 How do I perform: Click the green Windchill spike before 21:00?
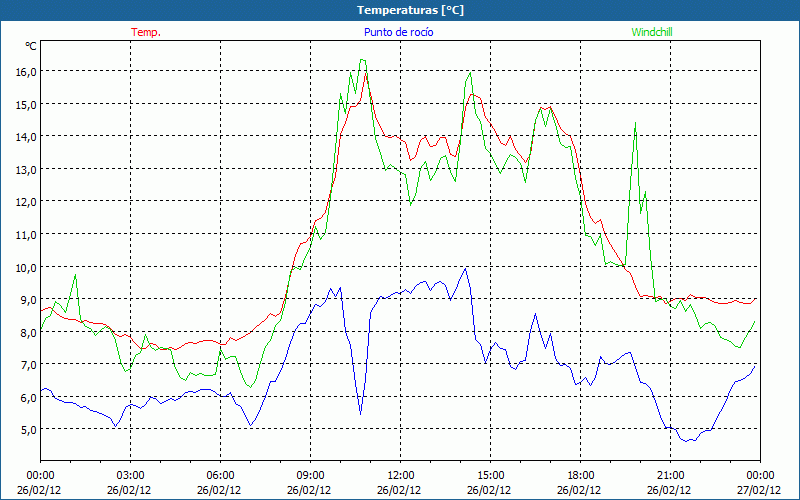(x=635, y=128)
